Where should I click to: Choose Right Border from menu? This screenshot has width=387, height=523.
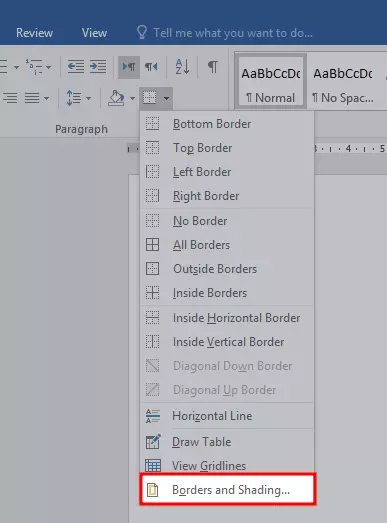[227, 196]
